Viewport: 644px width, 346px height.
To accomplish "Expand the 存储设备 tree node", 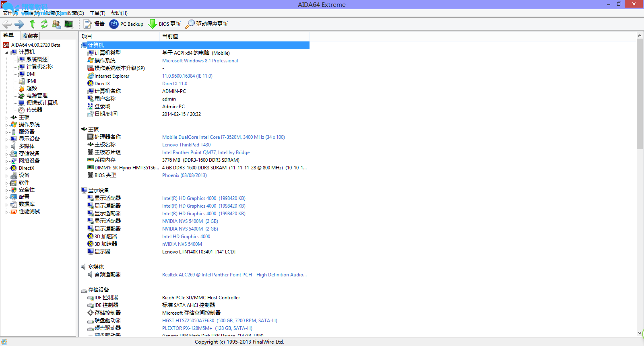I will click(6, 154).
